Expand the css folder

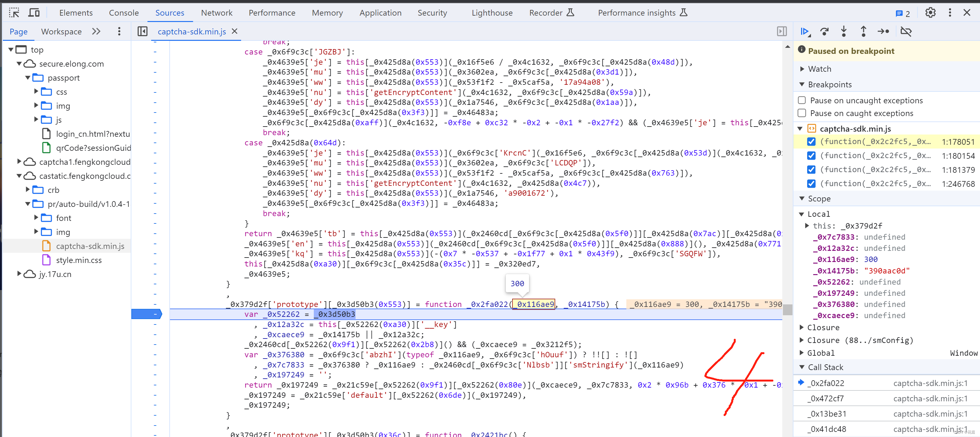pyautogui.click(x=36, y=91)
